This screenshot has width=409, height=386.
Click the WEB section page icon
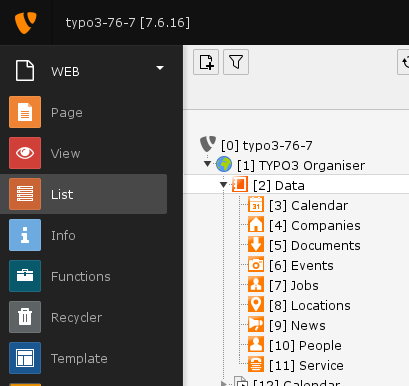pyautogui.click(x=25, y=71)
